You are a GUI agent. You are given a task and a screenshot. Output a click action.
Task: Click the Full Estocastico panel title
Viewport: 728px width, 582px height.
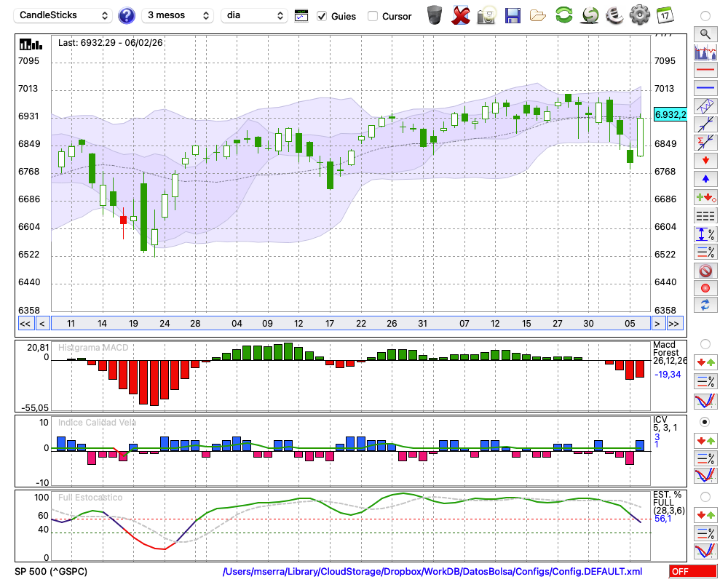pos(90,498)
